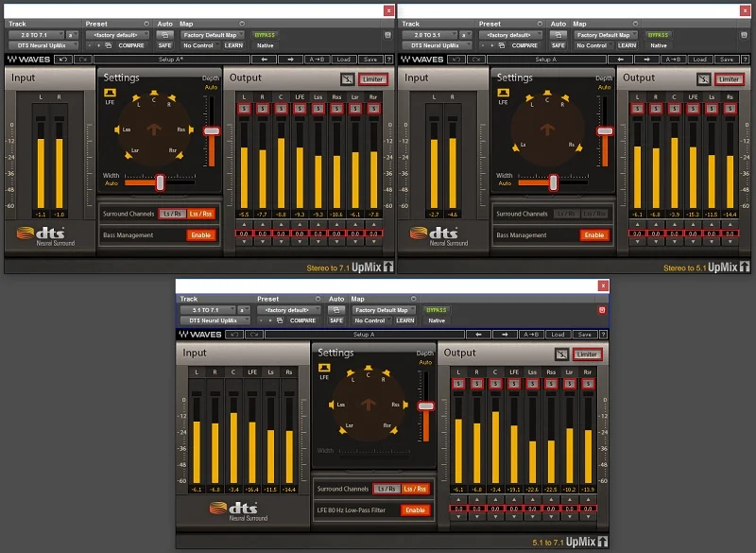The height and width of the screenshot is (553, 756).
Task: Open the DTS Neural UpMix insert dropdown in Stereo to 7.1
Action: (x=43, y=45)
